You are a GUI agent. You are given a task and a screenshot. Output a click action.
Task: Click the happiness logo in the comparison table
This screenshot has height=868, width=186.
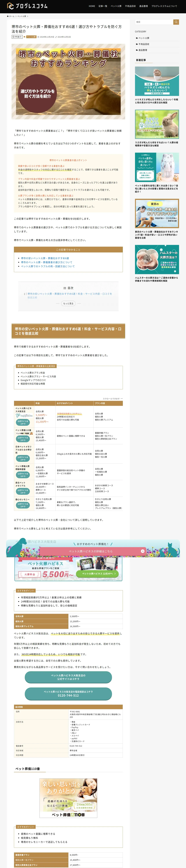pyautogui.click(x=24, y=415)
